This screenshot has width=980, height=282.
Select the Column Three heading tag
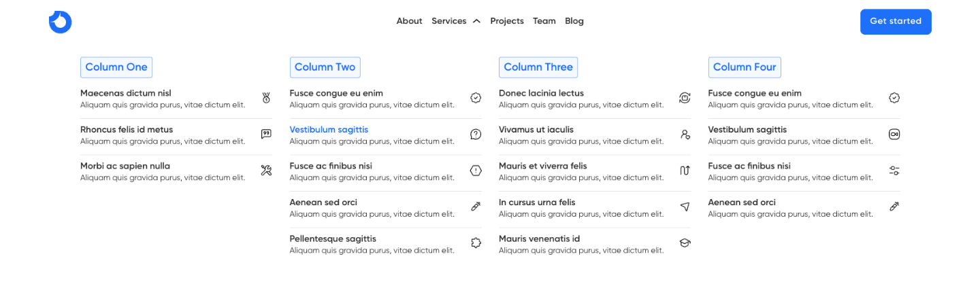point(538,67)
